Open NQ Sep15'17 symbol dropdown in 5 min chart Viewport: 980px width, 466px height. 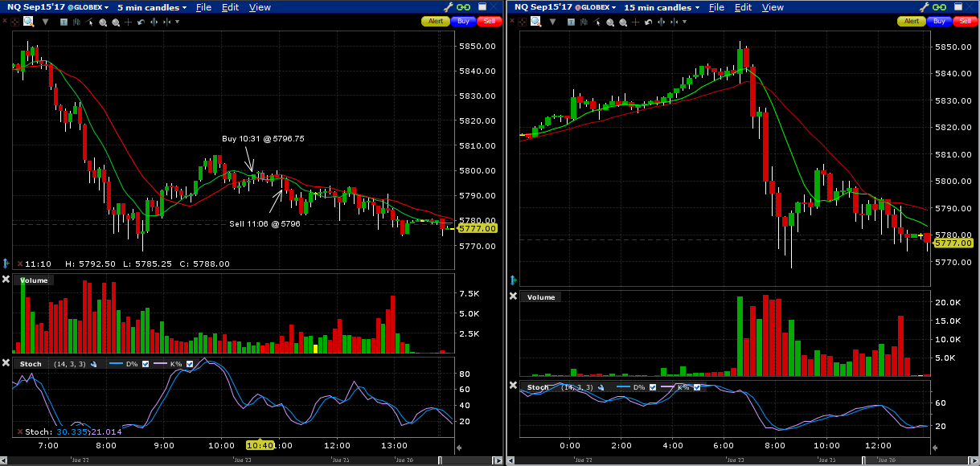click(x=57, y=7)
